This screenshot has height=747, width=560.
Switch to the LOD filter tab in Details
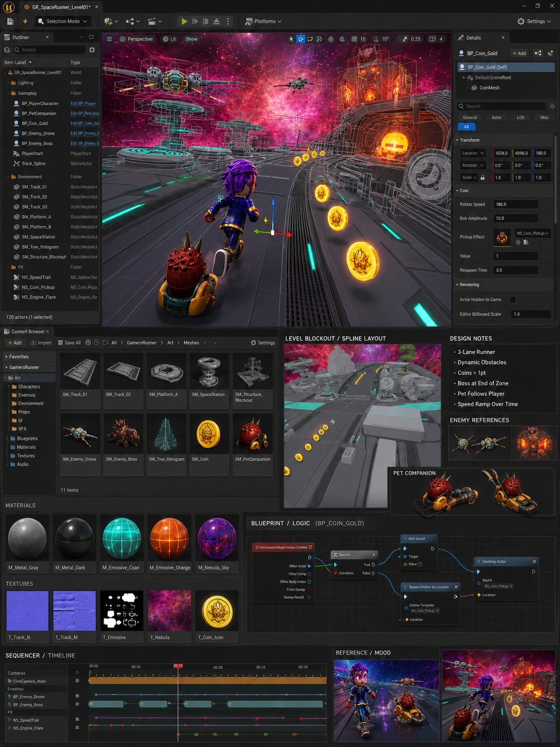click(x=521, y=118)
